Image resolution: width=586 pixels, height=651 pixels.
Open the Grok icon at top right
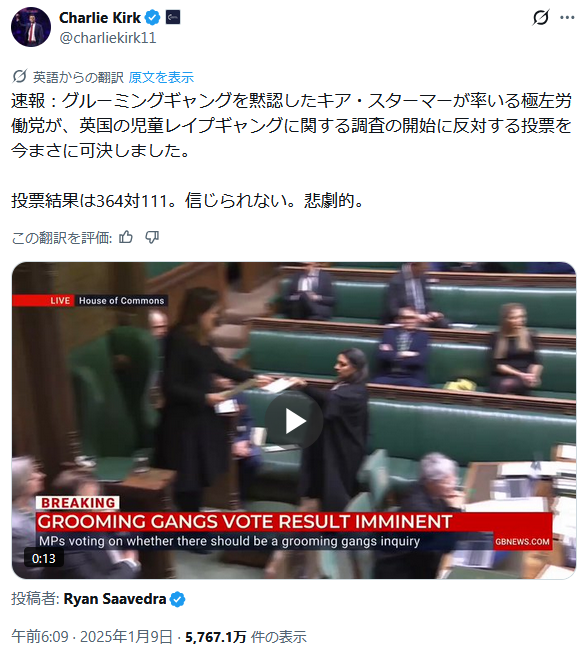click(540, 17)
